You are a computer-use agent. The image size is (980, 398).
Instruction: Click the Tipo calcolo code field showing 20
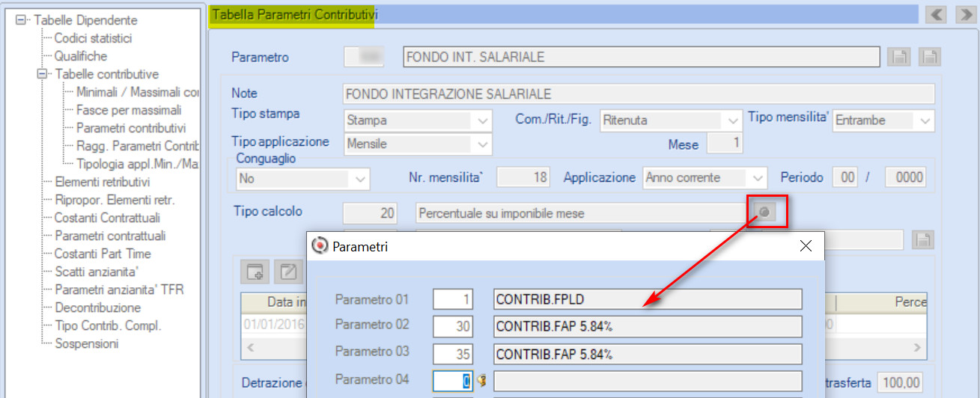coord(370,213)
